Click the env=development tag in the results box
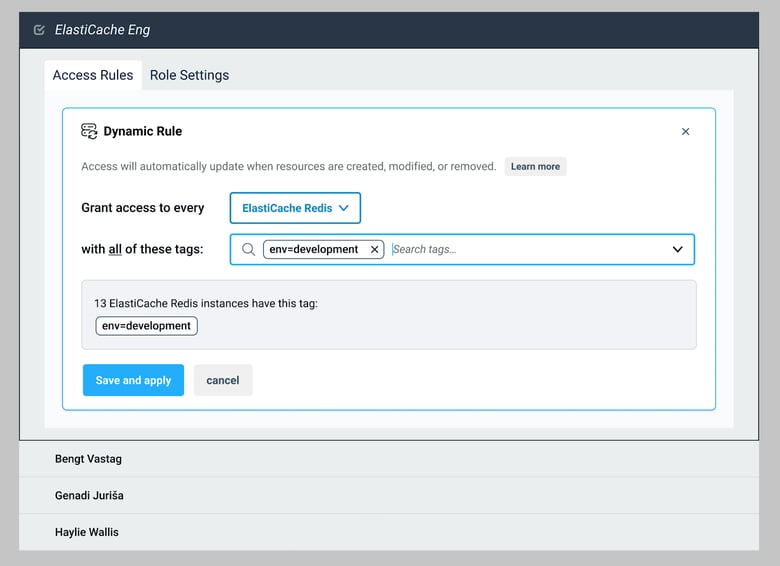Viewport: 780px width, 566px height. point(146,326)
